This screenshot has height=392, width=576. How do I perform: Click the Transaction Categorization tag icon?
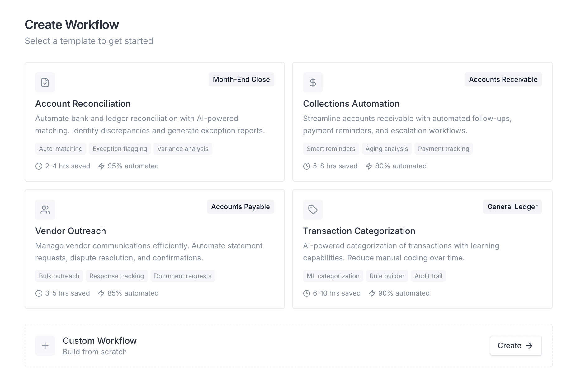[313, 210]
